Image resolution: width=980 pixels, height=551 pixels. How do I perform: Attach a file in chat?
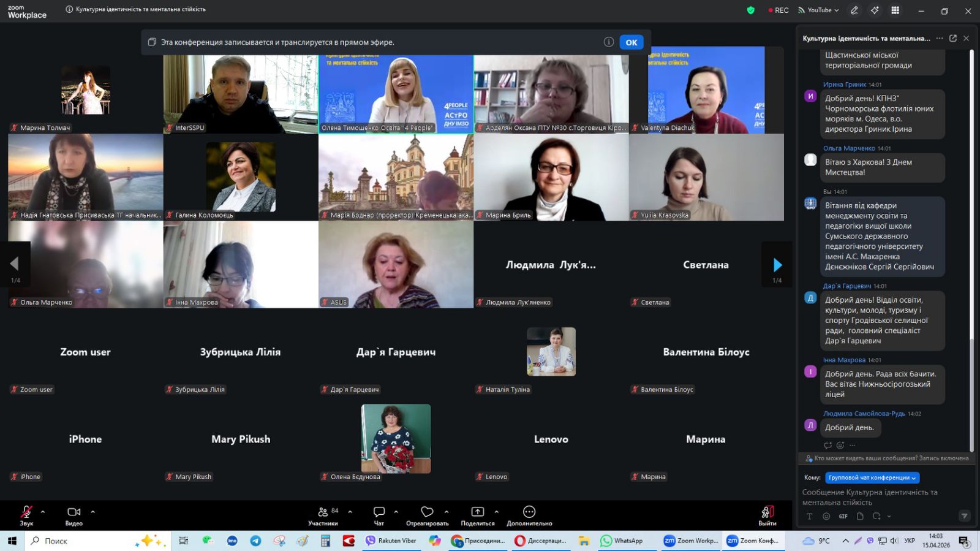[860, 516]
